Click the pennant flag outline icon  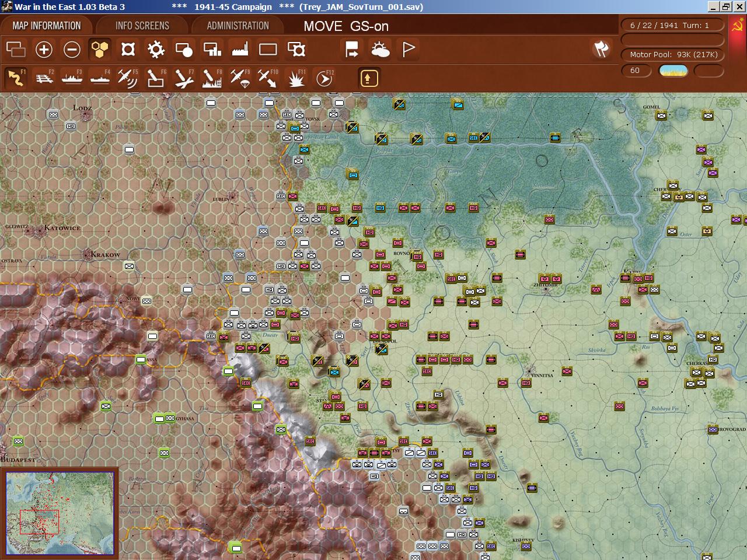(409, 50)
